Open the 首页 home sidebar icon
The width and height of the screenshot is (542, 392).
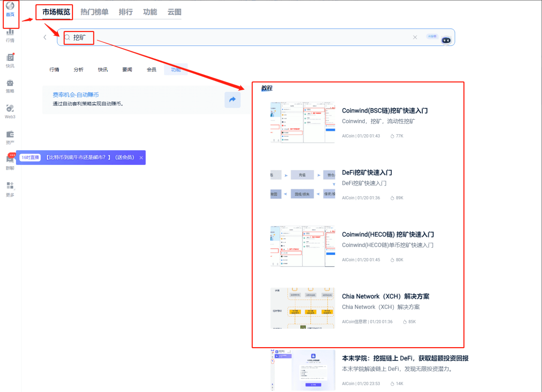[x=10, y=6]
